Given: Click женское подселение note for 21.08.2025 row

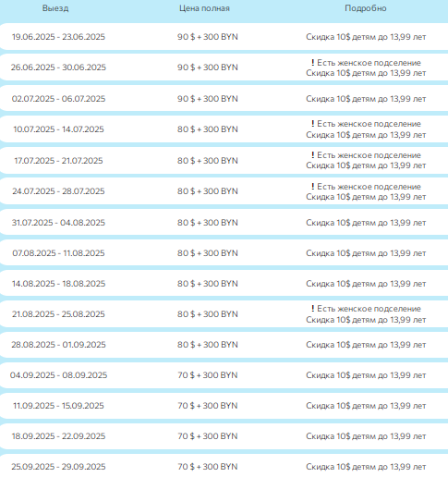Looking at the screenshot, I should click(x=369, y=309).
